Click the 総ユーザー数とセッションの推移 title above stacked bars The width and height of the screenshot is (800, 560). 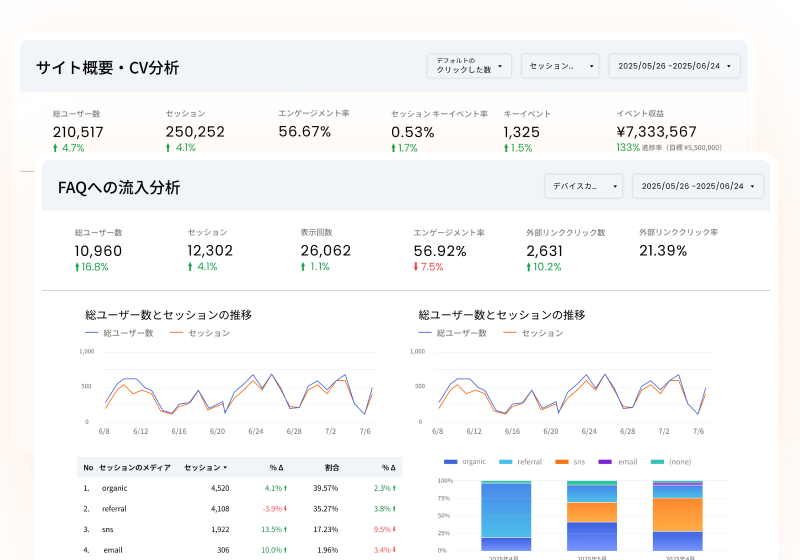pyautogui.click(x=502, y=315)
